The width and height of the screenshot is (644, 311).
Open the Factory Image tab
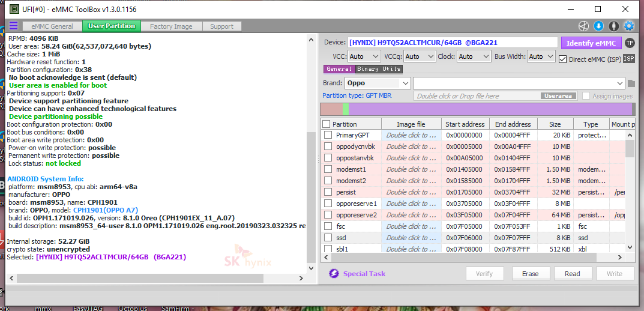coord(171,26)
